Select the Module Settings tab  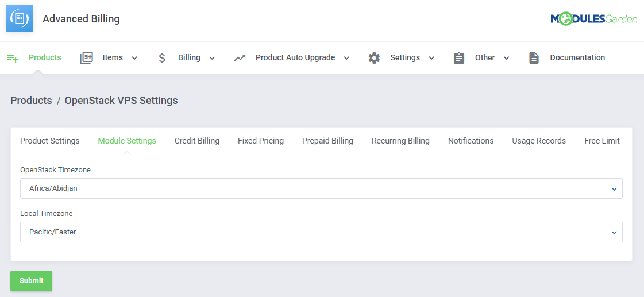click(127, 141)
